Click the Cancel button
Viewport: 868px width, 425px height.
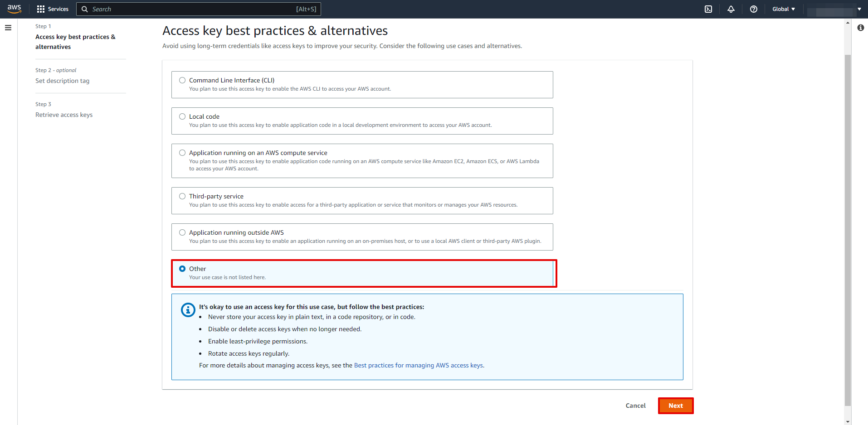(x=635, y=406)
